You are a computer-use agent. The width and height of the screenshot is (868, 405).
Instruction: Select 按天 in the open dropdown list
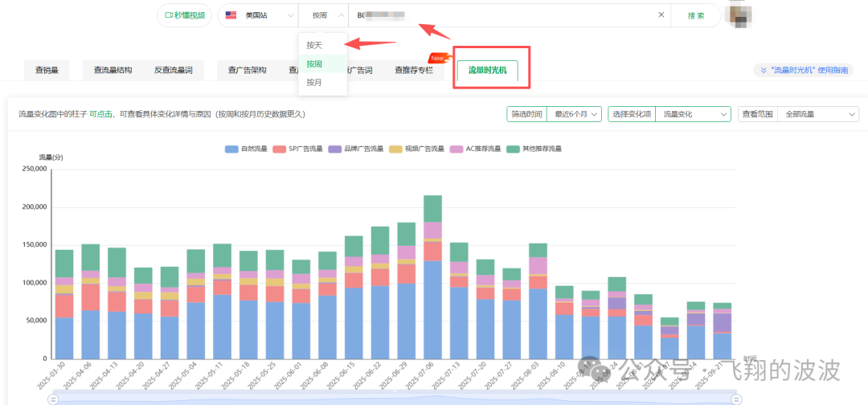[314, 45]
